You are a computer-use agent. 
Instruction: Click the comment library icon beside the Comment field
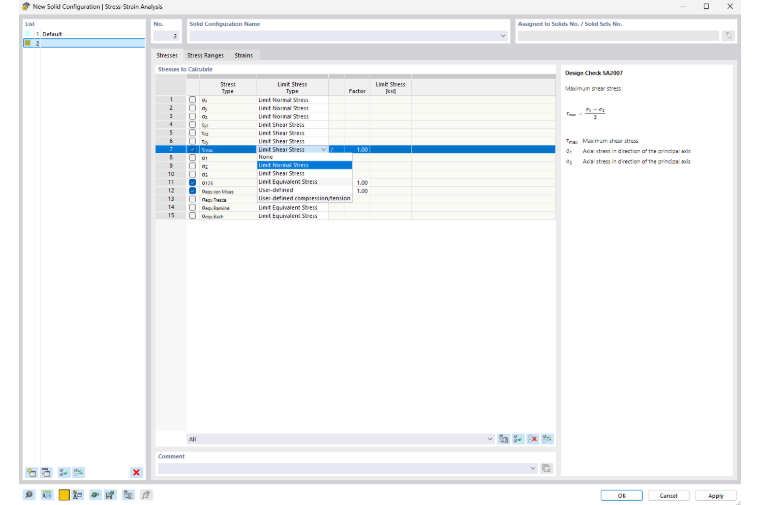546,468
